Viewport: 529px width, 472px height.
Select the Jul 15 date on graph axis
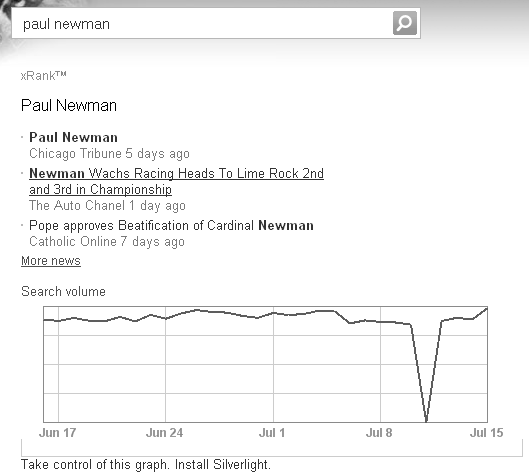(x=486, y=433)
